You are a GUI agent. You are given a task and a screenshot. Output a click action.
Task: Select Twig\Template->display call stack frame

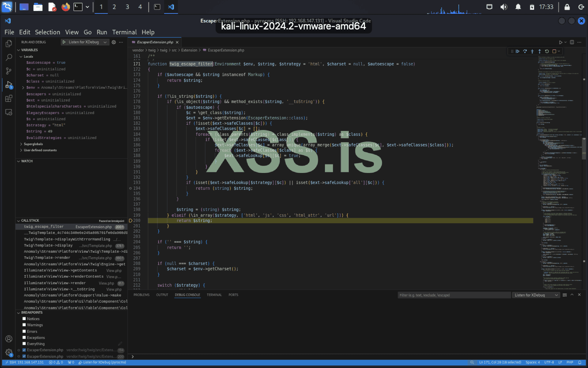(48, 245)
